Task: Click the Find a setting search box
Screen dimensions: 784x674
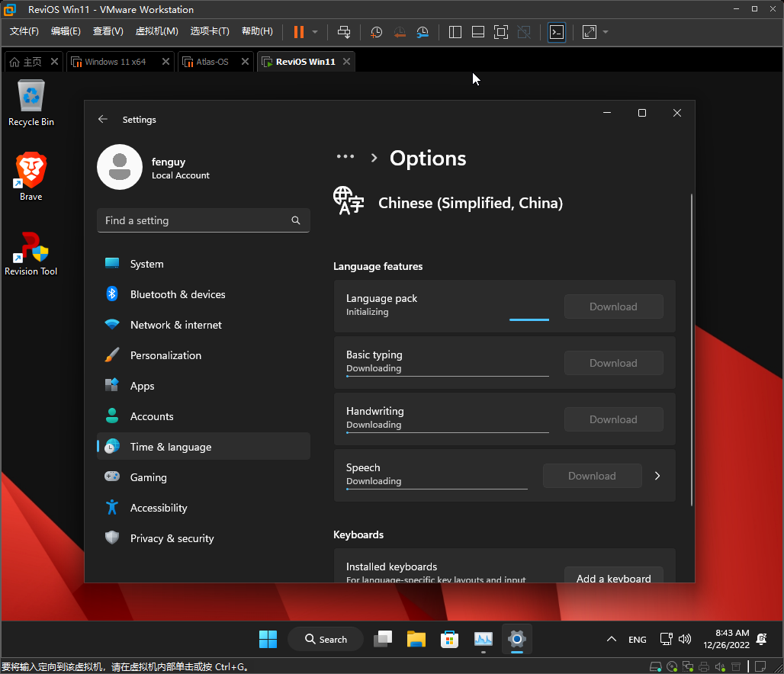Action: [x=197, y=220]
